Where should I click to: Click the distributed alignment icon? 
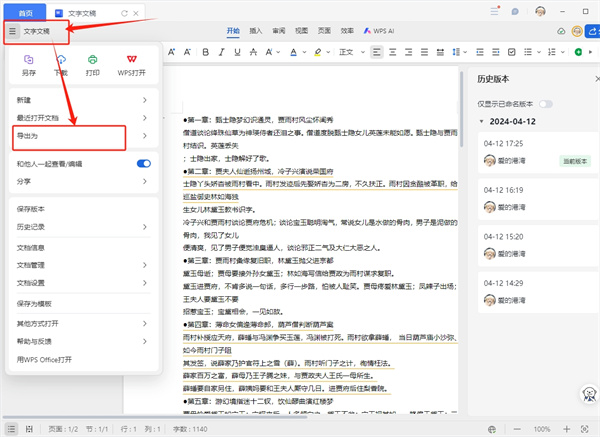point(440,52)
